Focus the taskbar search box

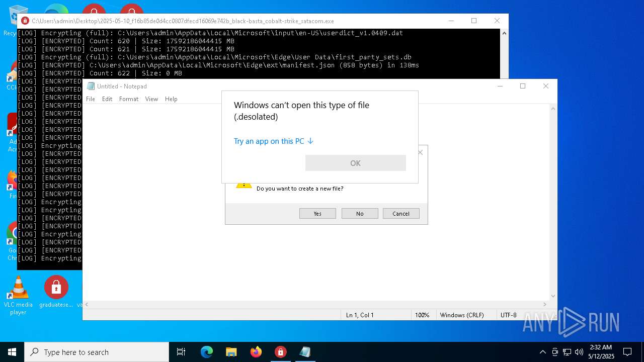tap(97, 352)
